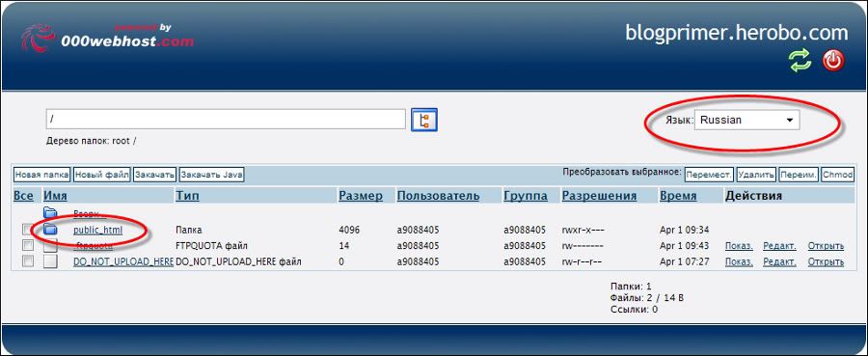The width and height of the screenshot is (868, 356).
Task: Click the green refresh arrows icon
Action: (x=800, y=61)
